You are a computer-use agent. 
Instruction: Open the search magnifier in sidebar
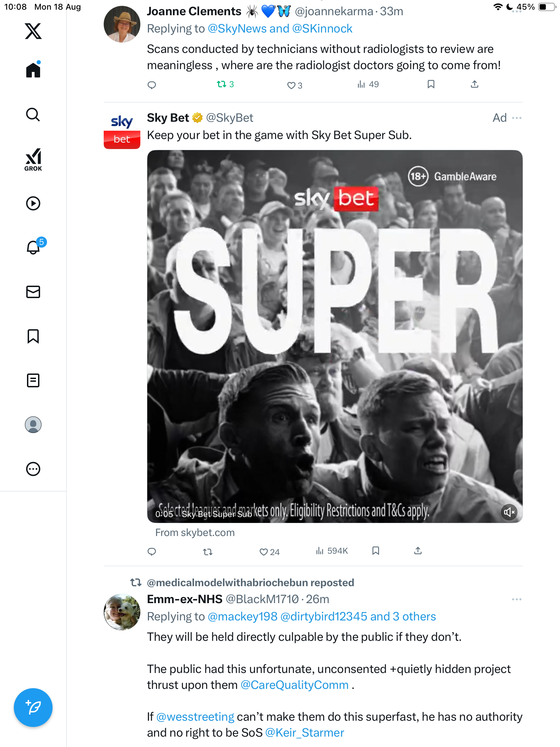pos(33,115)
